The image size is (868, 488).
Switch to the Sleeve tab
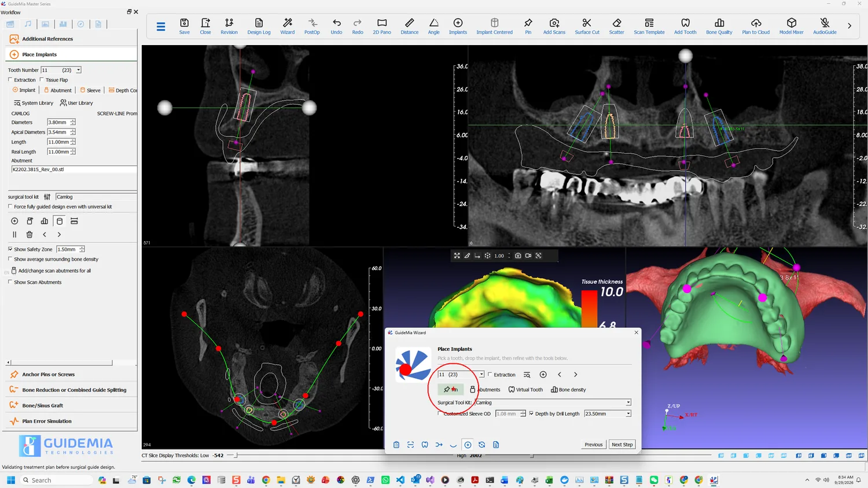[x=90, y=90]
